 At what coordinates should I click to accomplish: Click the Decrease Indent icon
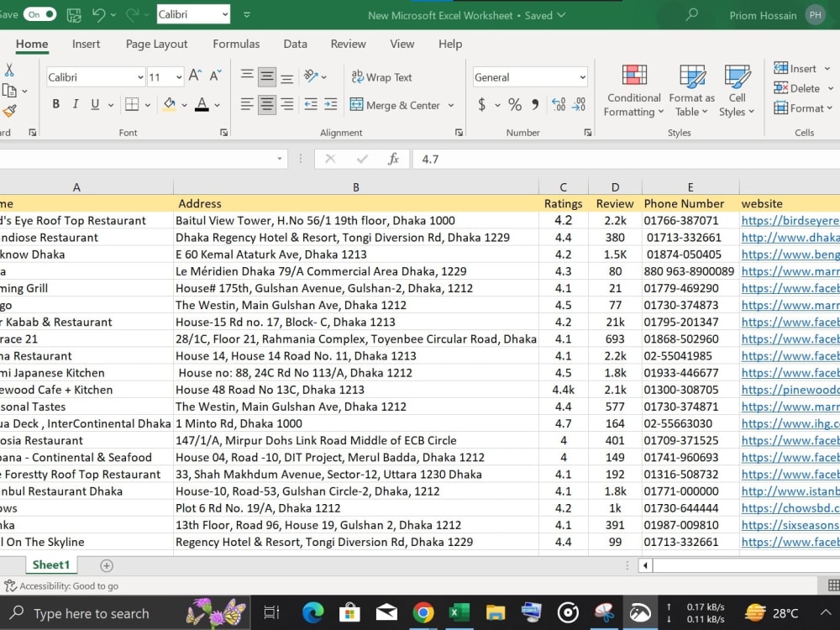(311, 104)
